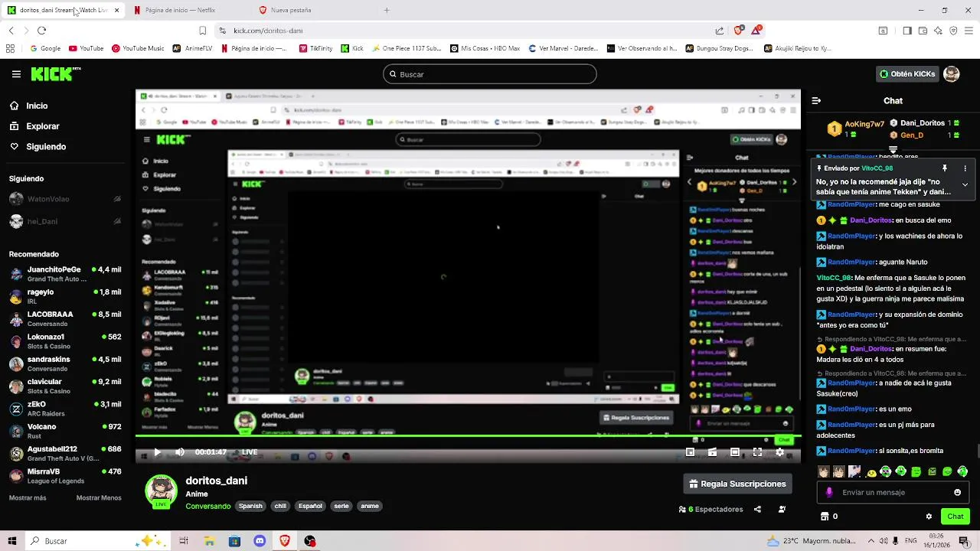Image resolution: width=980 pixels, height=551 pixels.
Task: Open sandraskins recommended channel
Action: [x=65, y=364]
